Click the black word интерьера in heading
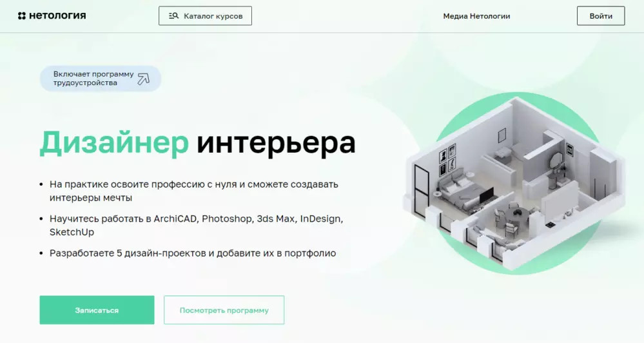Image resolution: width=644 pixels, height=343 pixels. point(276,143)
